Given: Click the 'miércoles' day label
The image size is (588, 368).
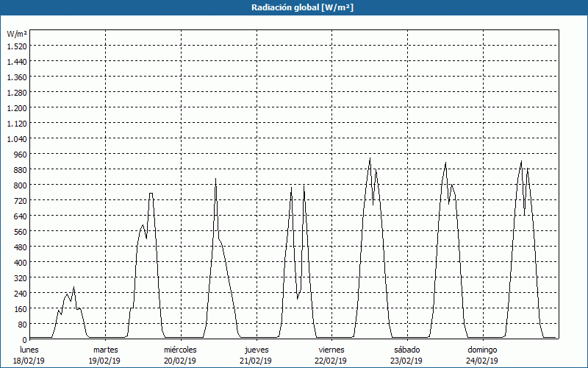Looking at the screenshot, I should click(x=180, y=350).
